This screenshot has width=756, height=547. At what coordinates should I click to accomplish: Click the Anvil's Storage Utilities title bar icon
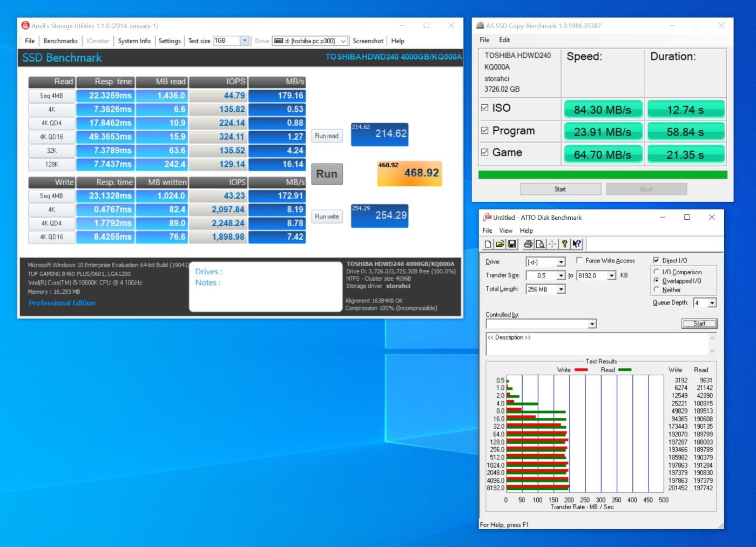tap(25, 25)
